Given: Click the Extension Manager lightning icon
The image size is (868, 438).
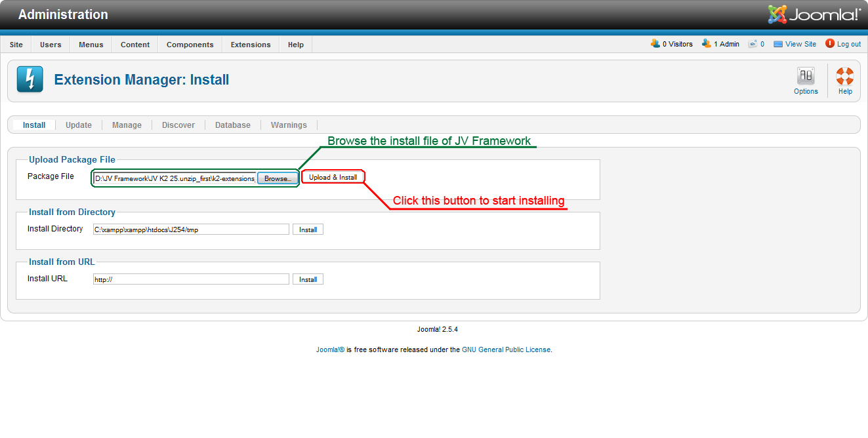Looking at the screenshot, I should click(x=30, y=79).
